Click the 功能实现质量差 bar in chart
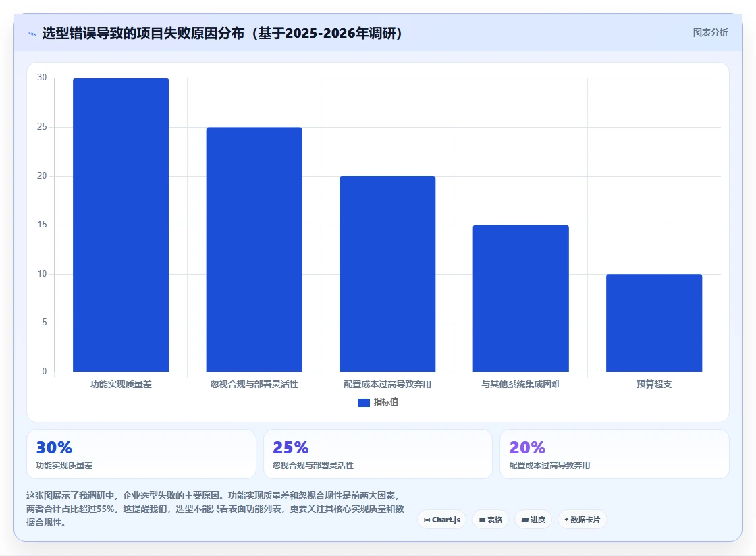Viewport: 756px width, 556px height. [121, 225]
